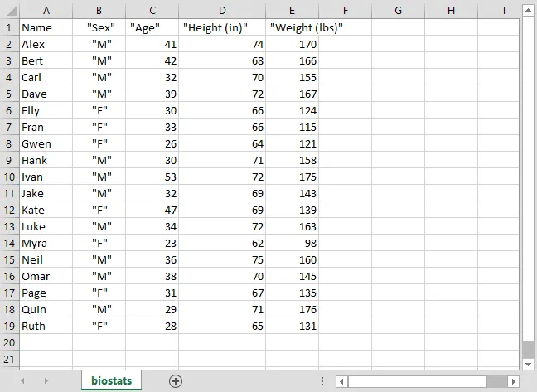Click the three-dot tab bar resize handle

pyautogui.click(x=322, y=381)
